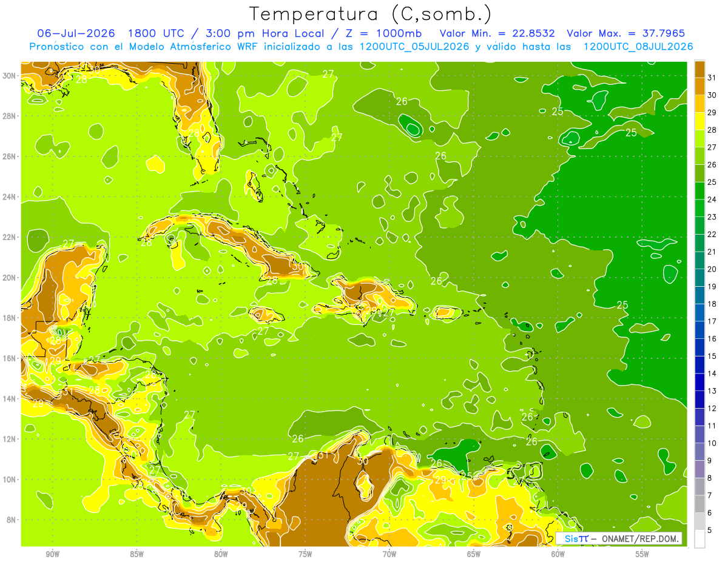The height and width of the screenshot is (562, 728).
Task: Click the '20N' latitude axis label
Action: click(10, 277)
